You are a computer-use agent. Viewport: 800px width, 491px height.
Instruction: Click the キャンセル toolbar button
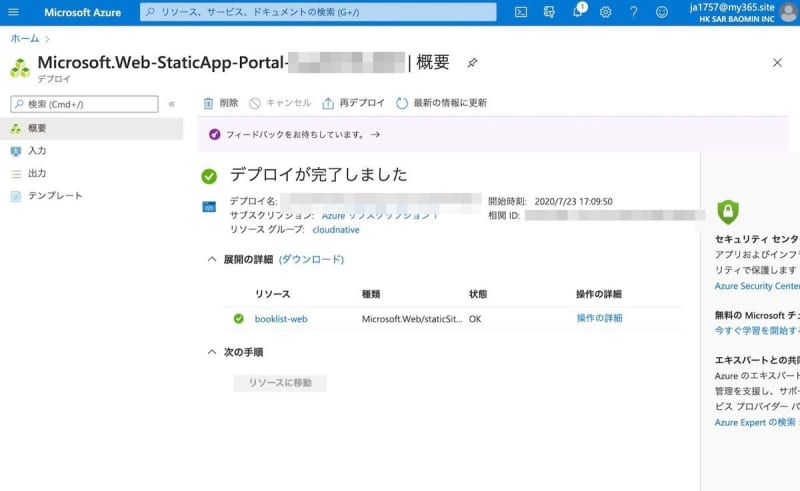point(280,103)
